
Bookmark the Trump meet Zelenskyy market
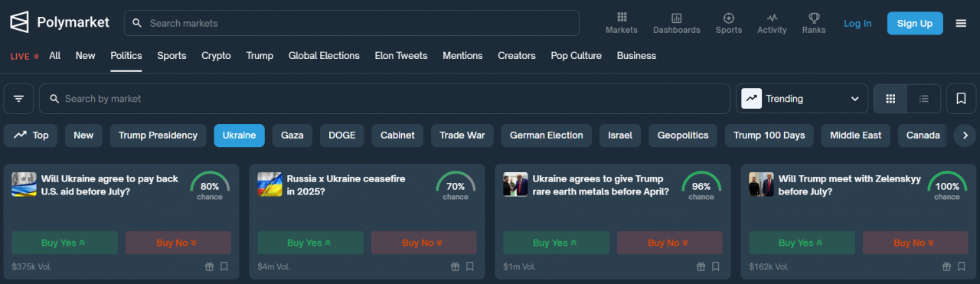click(x=961, y=267)
